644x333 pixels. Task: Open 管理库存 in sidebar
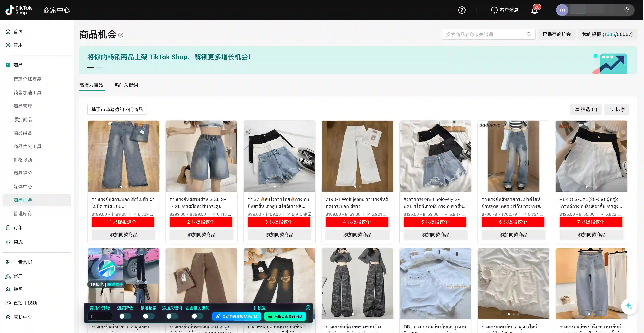coord(23,214)
